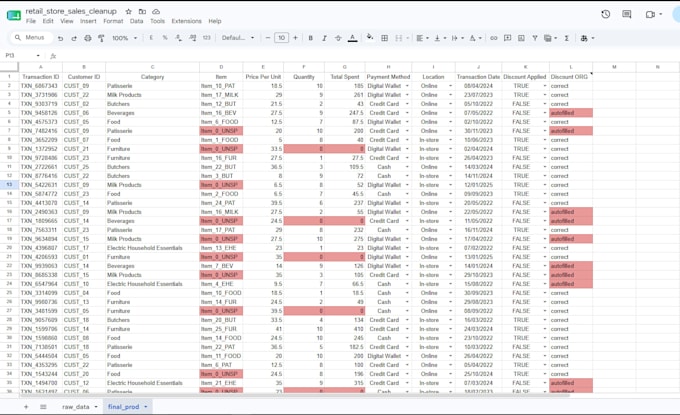This screenshot has height=415, width=680.
Task: Click the merge cells icon
Action: coord(399,38)
